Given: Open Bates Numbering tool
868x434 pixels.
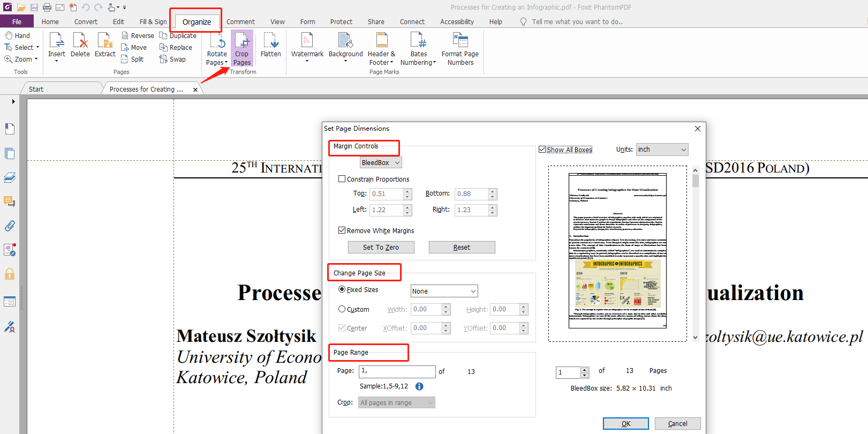Looking at the screenshot, I should pyautogui.click(x=418, y=41).
